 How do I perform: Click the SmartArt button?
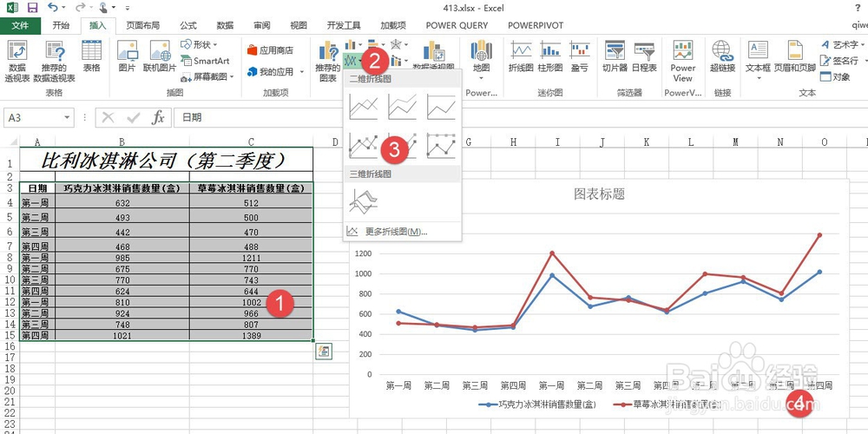(x=205, y=61)
